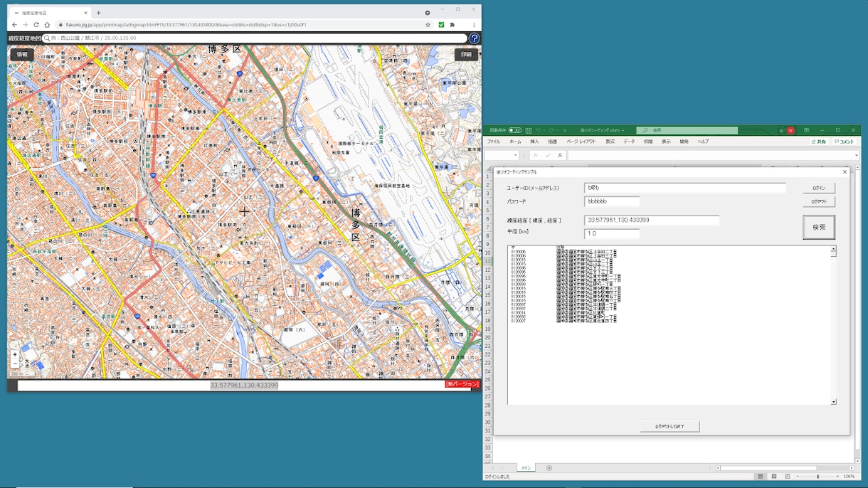Open Chrome three-dot menu

pyautogui.click(x=474, y=25)
